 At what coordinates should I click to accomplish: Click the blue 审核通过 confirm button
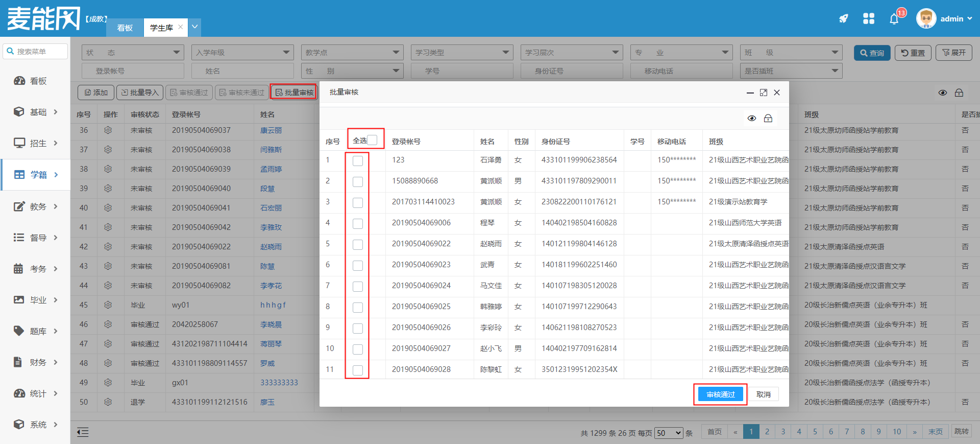(720, 394)
